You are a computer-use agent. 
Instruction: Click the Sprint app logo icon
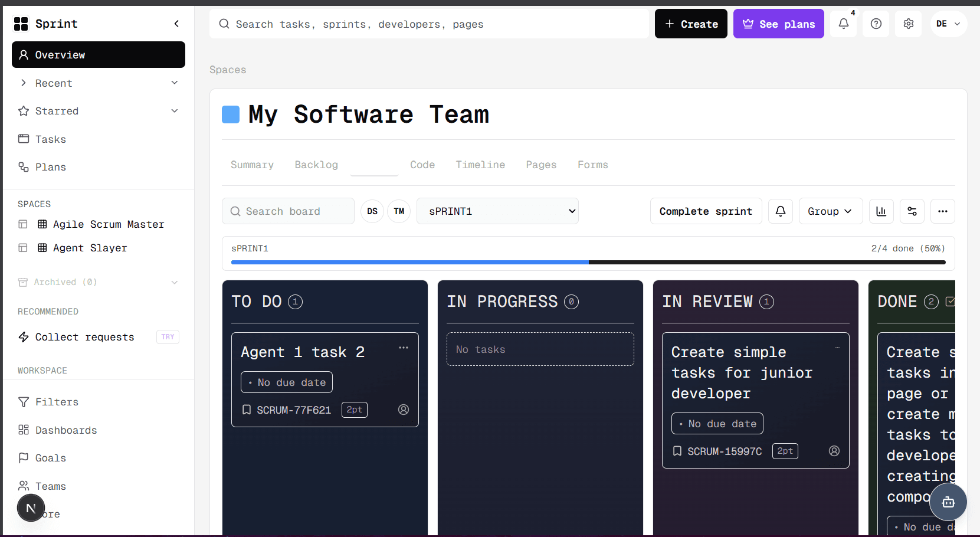tap(21, 24)
